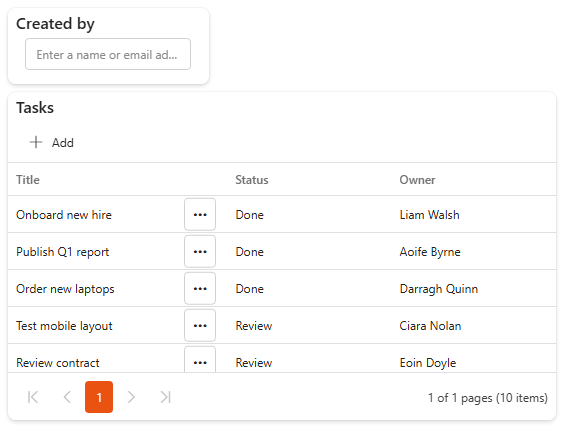
Task: Click the page count summary text
Action: pyautogui.click(x=488, y=398)
